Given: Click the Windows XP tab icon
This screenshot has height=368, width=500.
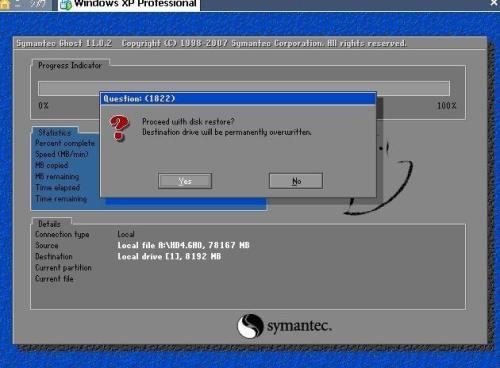Looking at the screenshot, I should pyautogui.click(x=66, y=5).
